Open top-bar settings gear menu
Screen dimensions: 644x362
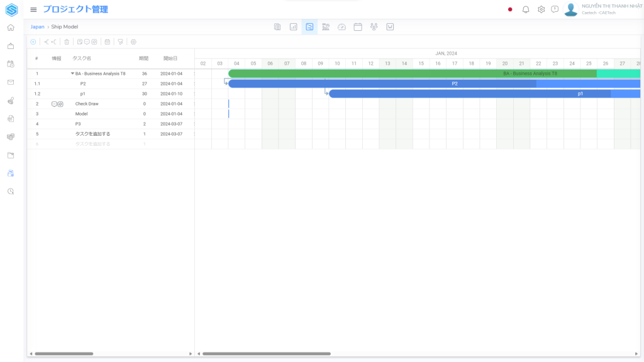541,9
